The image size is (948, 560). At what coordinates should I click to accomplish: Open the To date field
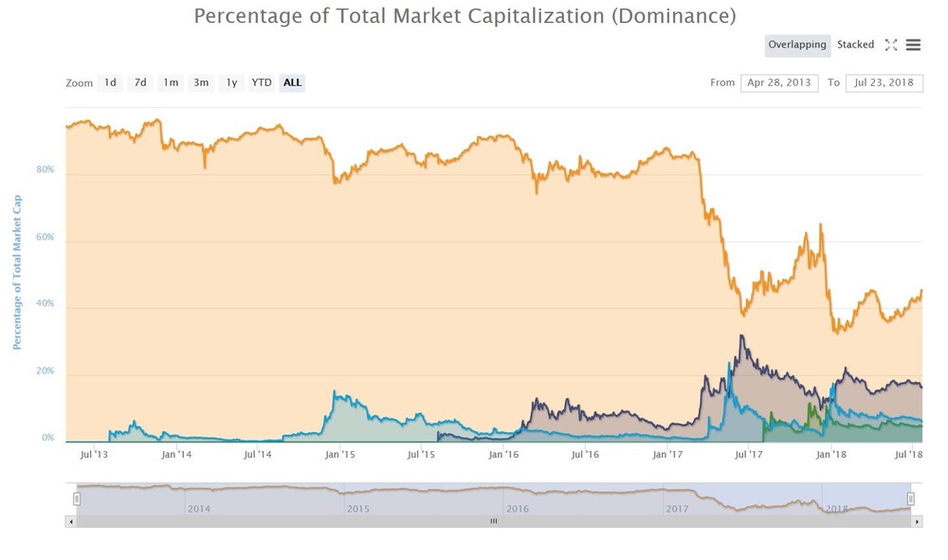pos(884,82)
